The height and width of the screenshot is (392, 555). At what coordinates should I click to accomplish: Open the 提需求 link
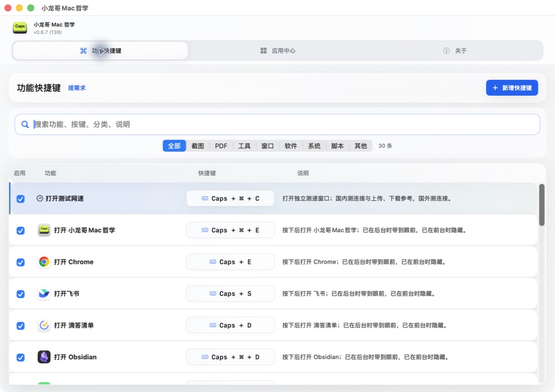(77, 88)
